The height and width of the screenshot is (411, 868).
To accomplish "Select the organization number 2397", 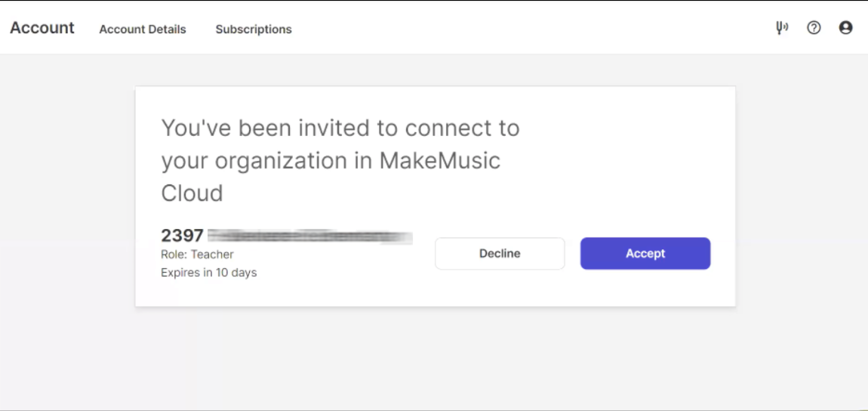I will tap(182, 236).
